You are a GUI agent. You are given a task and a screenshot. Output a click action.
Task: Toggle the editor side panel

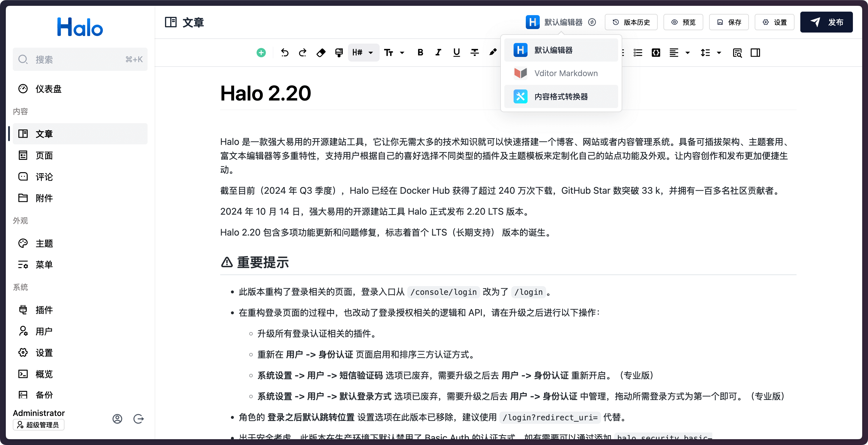point(755,53)
